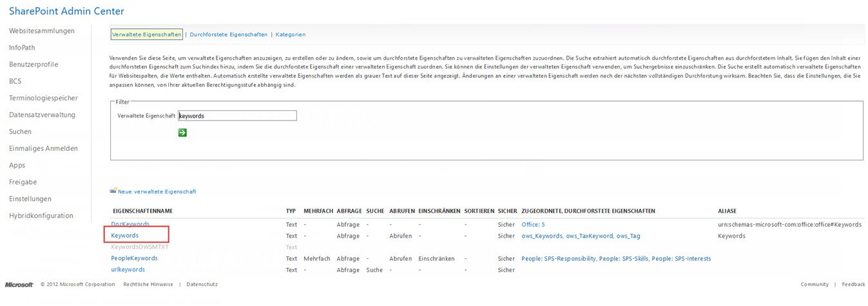
Task: Open BCS in the sidebar
Action: (x=15, y=81)
